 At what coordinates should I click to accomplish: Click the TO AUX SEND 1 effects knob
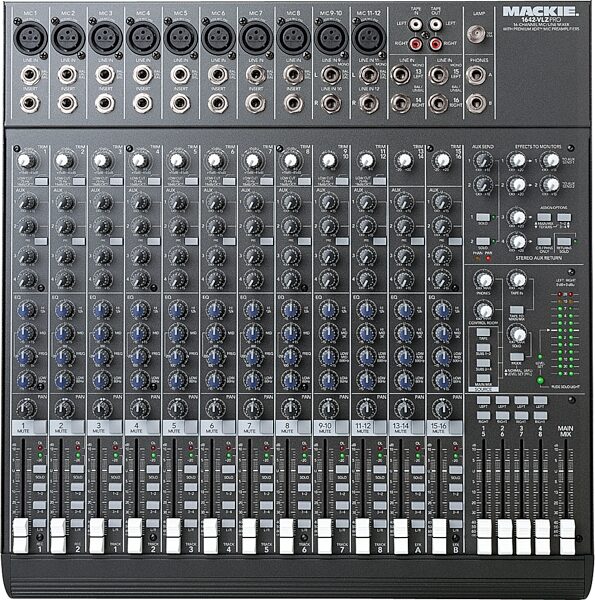(x=550, y=160)
